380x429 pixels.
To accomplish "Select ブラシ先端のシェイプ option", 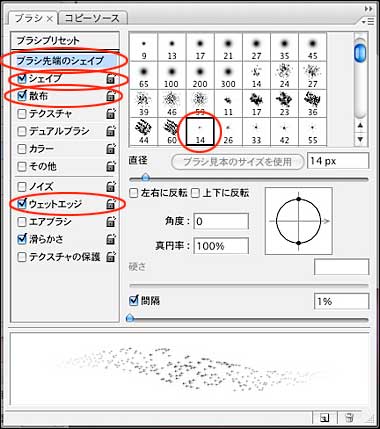I will pos(60,61).
